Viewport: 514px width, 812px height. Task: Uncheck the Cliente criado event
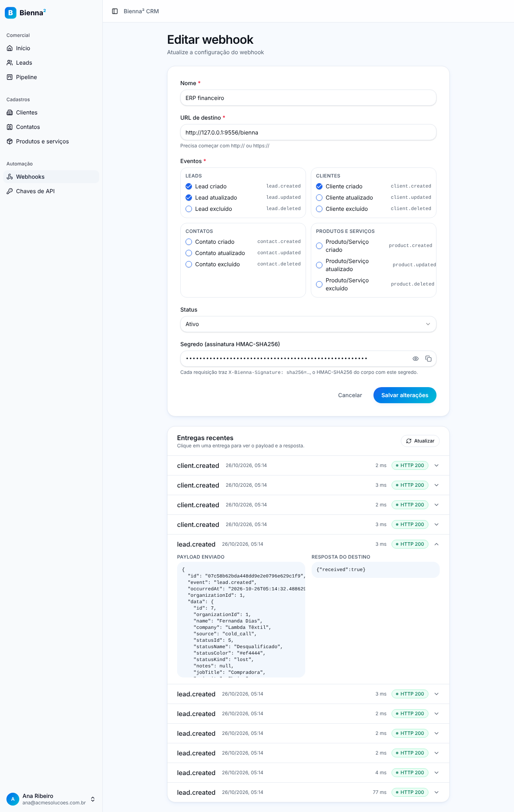tap(319, 186)
